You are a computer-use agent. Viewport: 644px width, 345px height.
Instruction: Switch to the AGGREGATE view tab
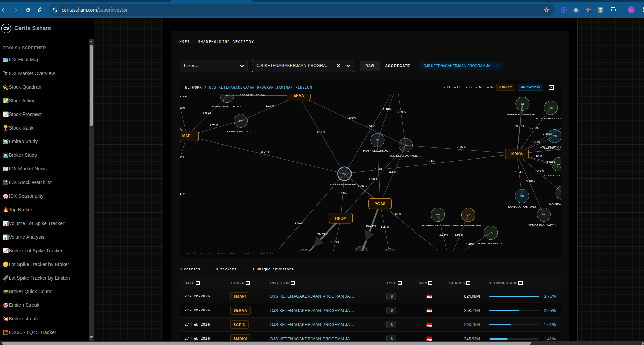click(x=397, y=66)
